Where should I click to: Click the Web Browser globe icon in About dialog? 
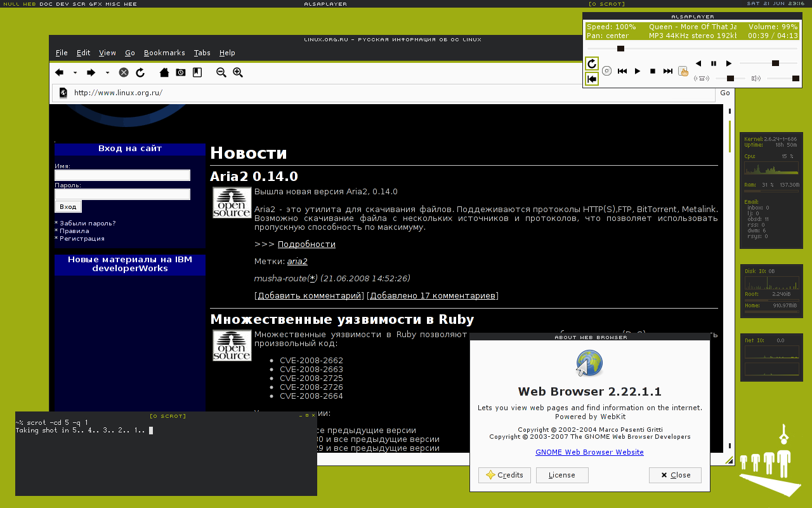click(x=589, y=363)
